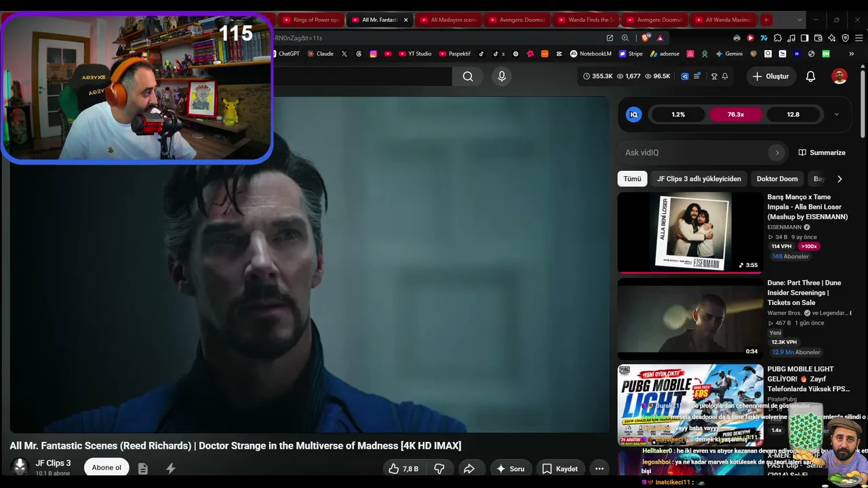Select the Tümü filter chip
Viewport: 868px width, 488px height.
[632, 179]
